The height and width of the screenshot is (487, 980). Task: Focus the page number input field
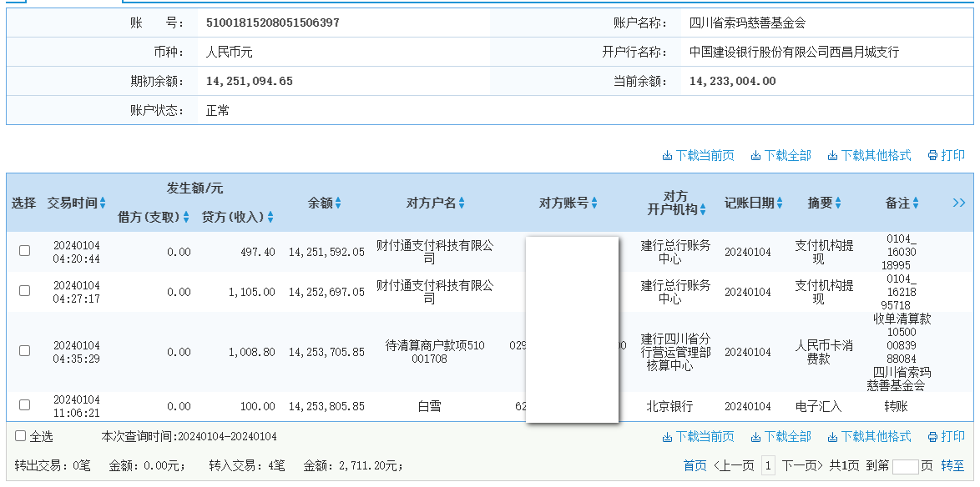pyautogui.click(x=906, y=466)
